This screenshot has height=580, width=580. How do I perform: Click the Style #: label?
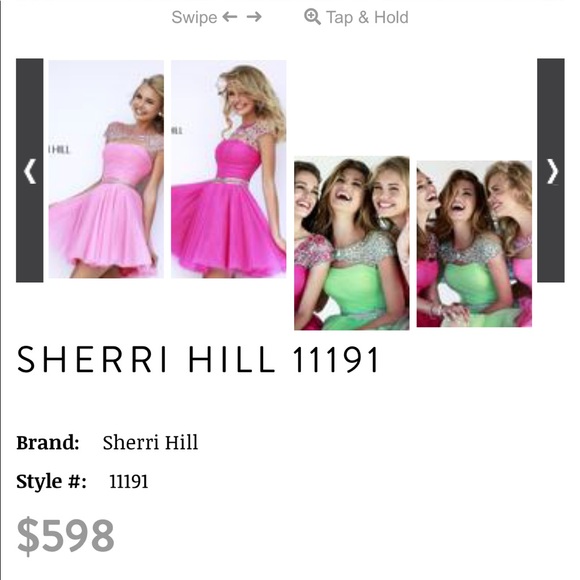click(51, 482)
